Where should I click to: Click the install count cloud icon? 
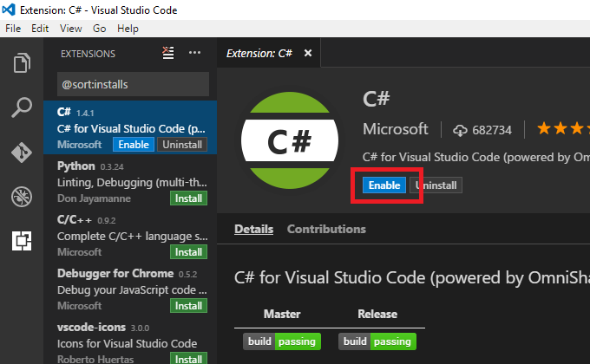[x=460, y=131]
